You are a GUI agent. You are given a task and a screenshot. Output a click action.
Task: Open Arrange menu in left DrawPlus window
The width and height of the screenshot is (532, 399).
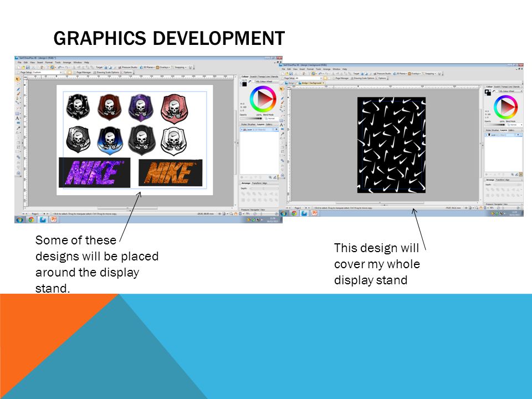67,63
